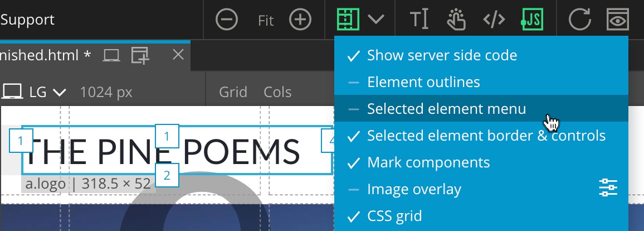
Task: Click the Fit zoom button
Action: pyautogui.click(x=266, y=20)
